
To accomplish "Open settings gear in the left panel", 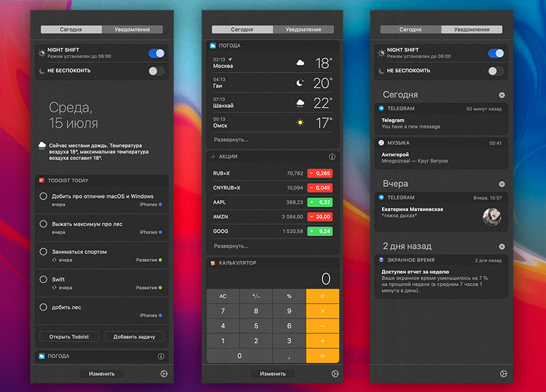I will 164,374.
